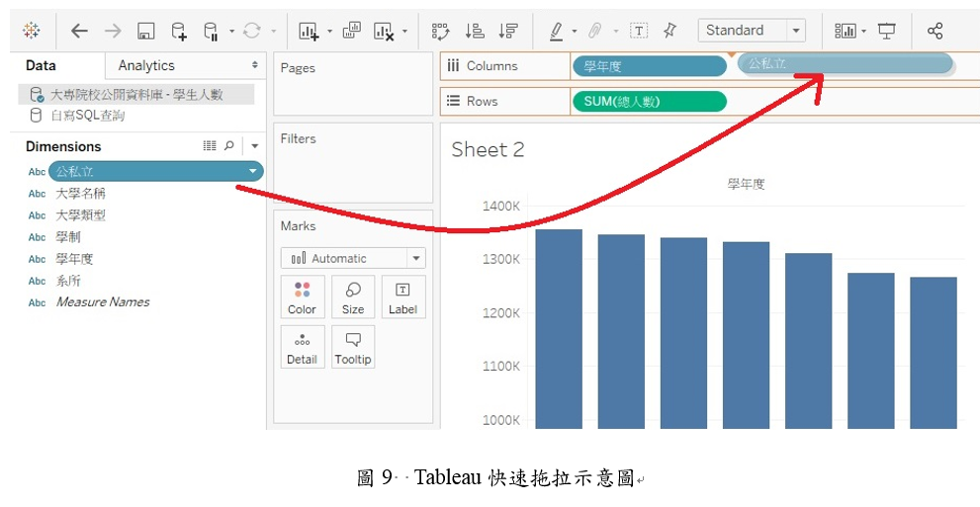Open the 公私立 field dropdown arrow
The width and height of the screenshot is (980, 507).
tap(252, 171)
